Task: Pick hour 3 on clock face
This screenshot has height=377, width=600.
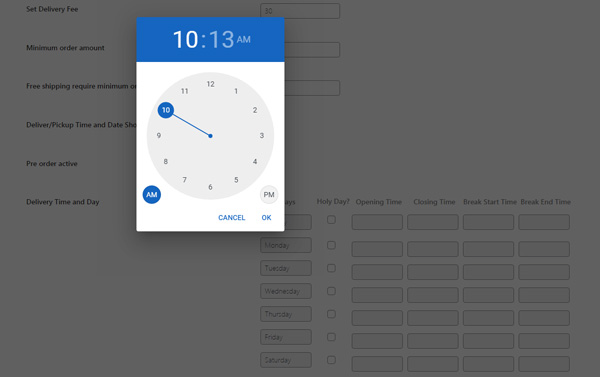Action: click(262, 135)
